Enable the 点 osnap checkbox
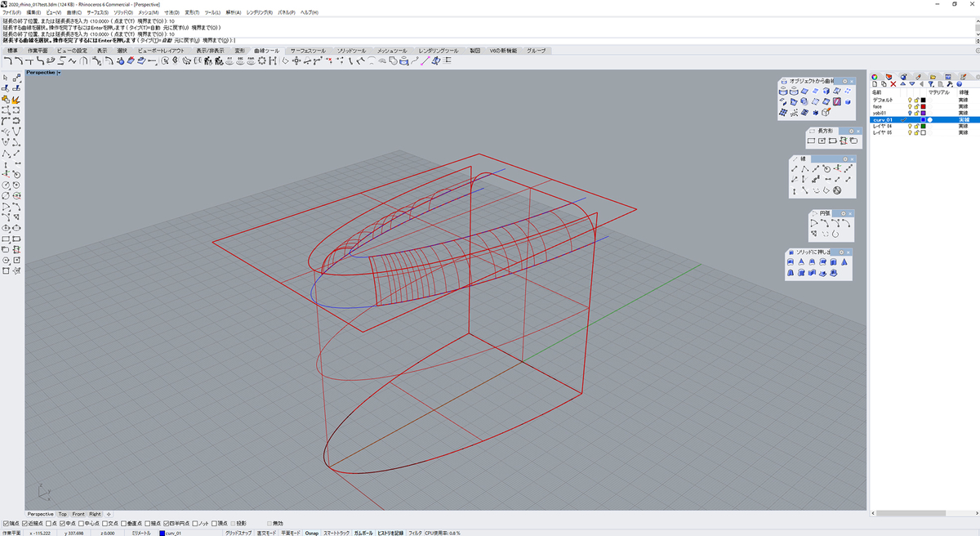 tap(49, 523)
